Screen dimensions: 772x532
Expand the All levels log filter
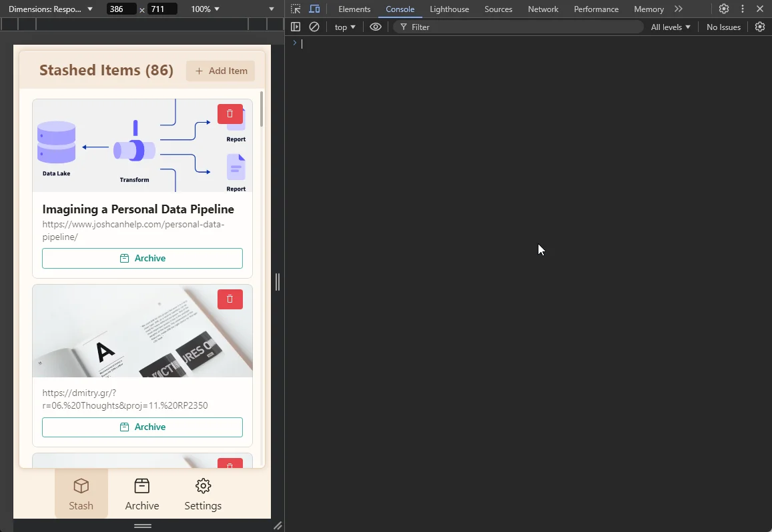(x=670, y=27)
